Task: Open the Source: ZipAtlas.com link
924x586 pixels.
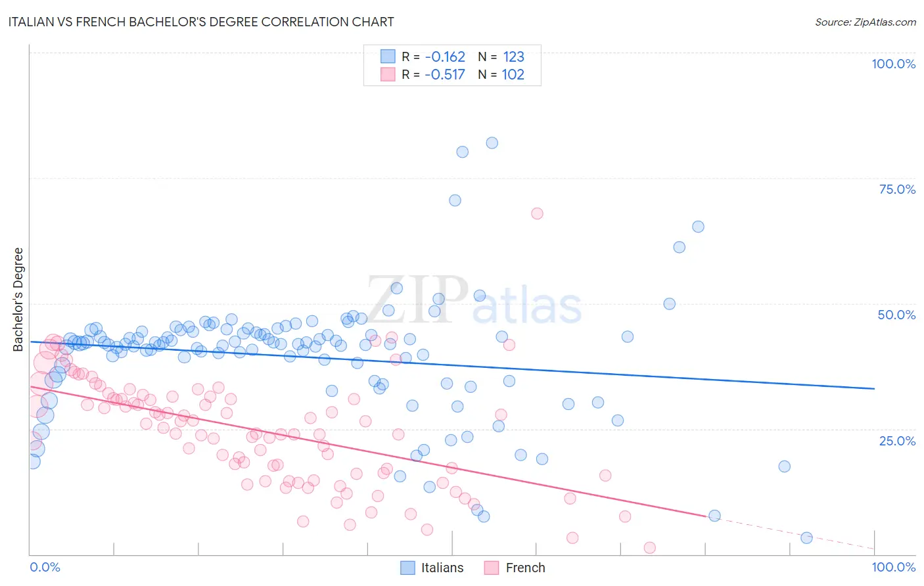Action: [866, 22]
